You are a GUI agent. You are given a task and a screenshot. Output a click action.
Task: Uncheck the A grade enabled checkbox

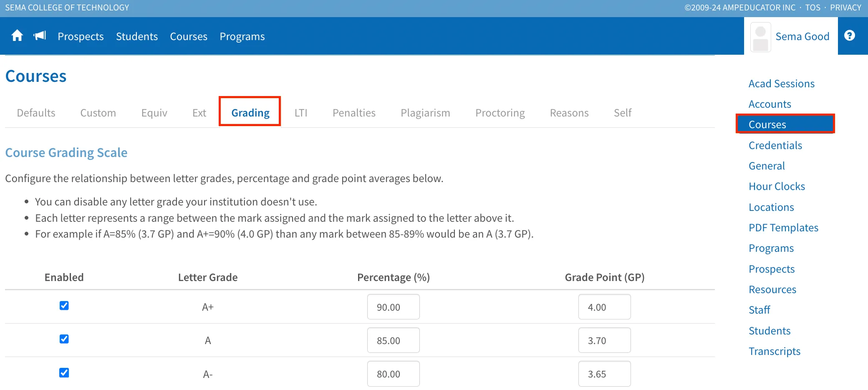pyautogui.click(x=64, y=339)
